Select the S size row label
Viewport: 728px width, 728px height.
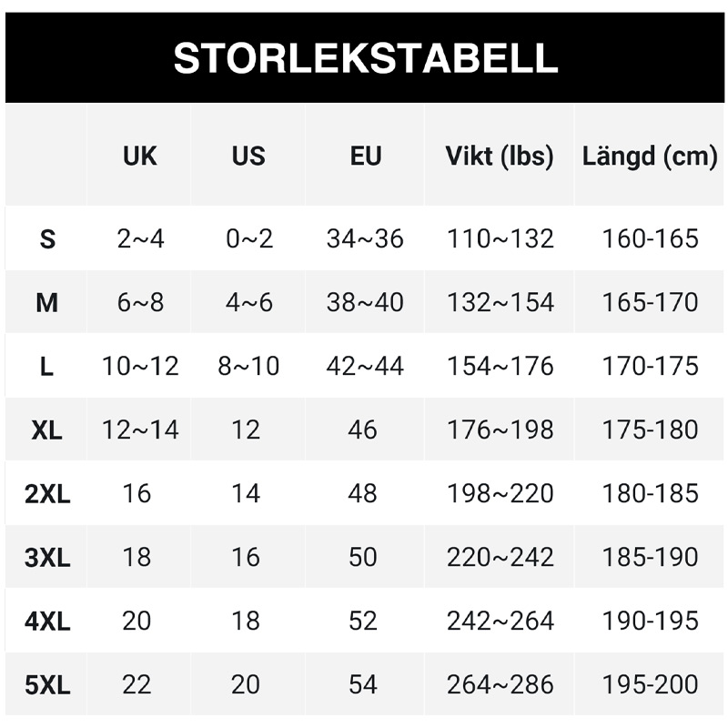tap(47, 239)
